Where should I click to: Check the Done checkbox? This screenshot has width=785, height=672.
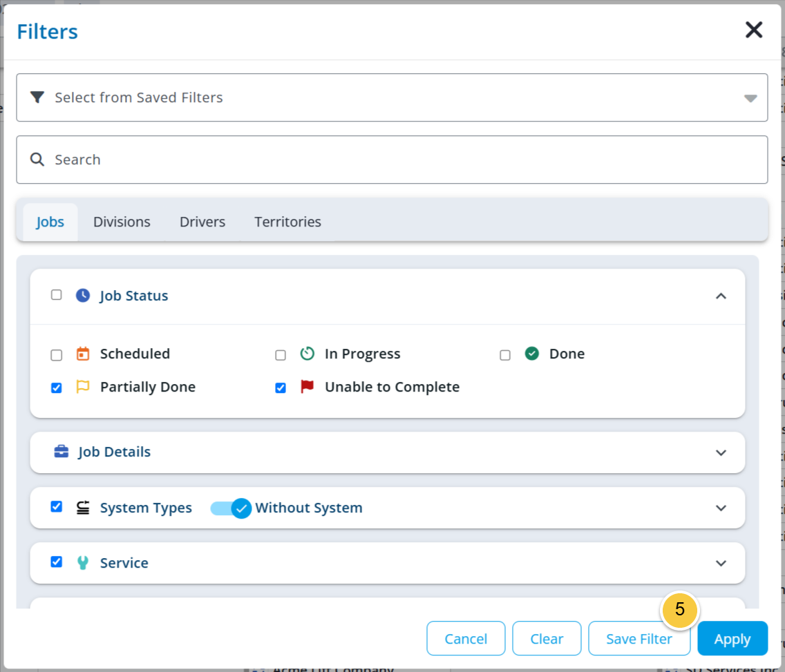(505, 355)
